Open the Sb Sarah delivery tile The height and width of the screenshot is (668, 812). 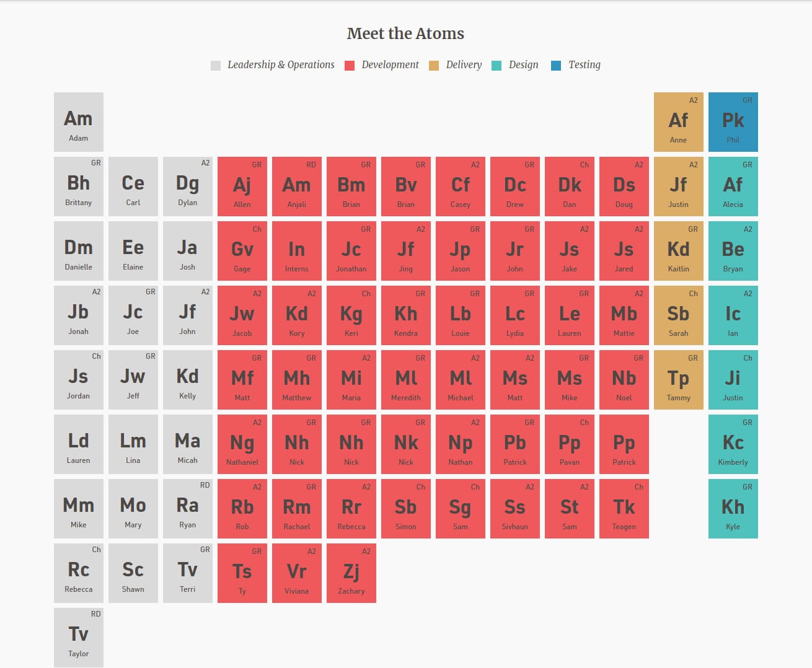tap(679, 315)
